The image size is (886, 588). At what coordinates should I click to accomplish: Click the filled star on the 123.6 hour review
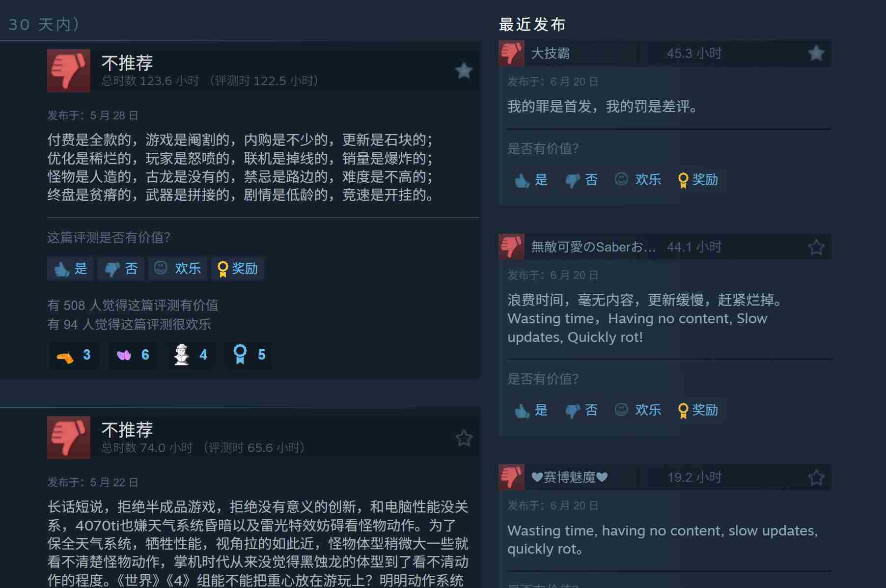[x=464, y=70]
